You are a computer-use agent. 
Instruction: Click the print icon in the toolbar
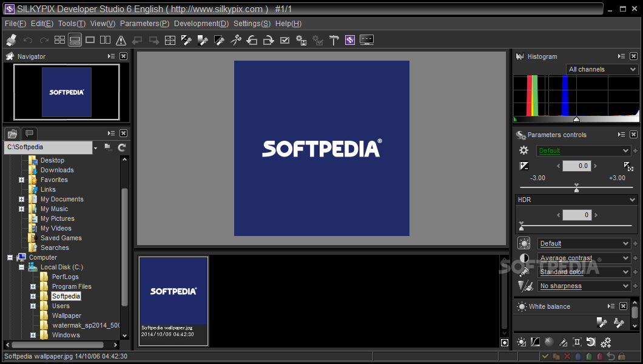point(12,40)
